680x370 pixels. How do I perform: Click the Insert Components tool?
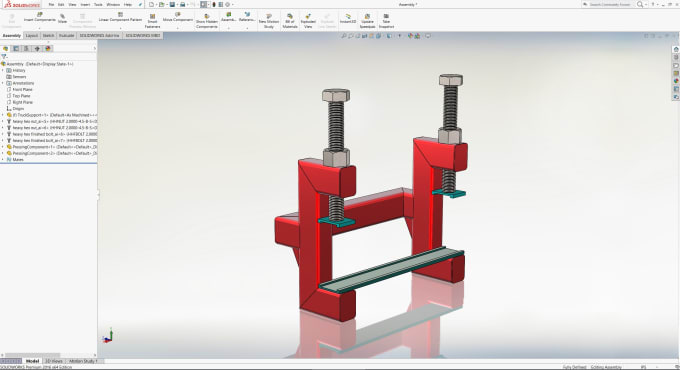coord(39,18)
